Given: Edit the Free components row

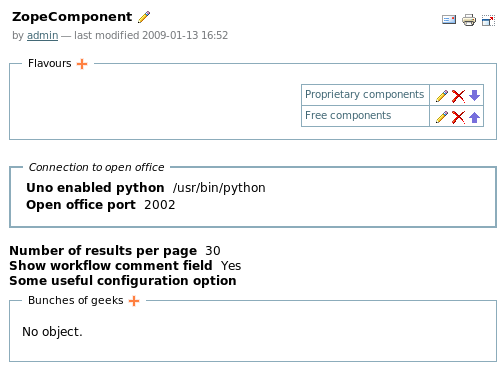Looking at the screenshot, I should click(442, 117).
